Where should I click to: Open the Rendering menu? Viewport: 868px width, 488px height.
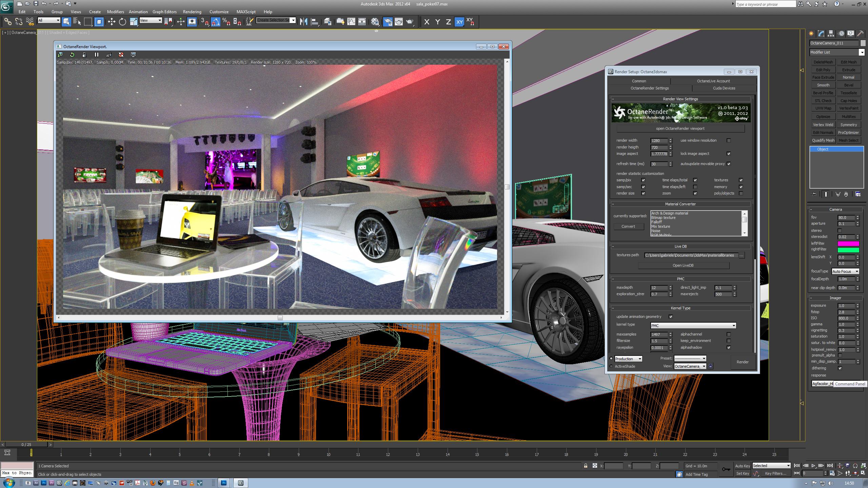click(192, 12)
